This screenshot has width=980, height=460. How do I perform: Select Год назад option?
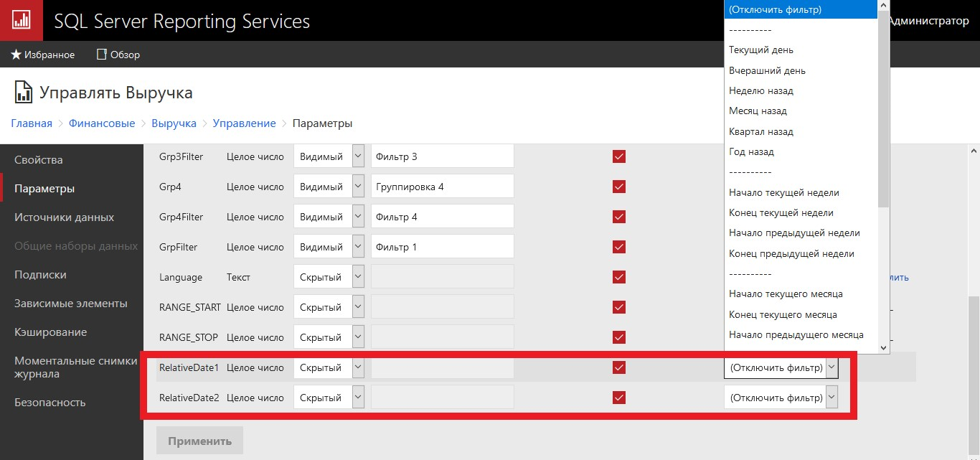tap(801, 151)
